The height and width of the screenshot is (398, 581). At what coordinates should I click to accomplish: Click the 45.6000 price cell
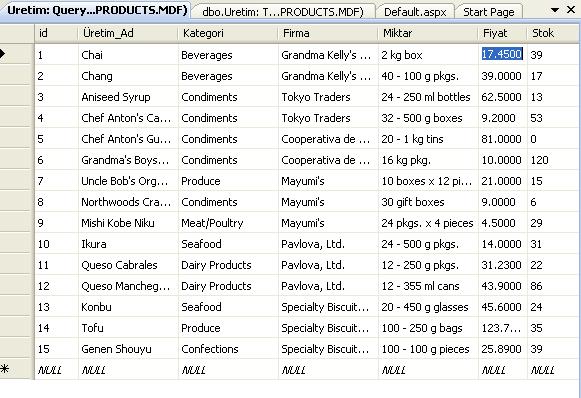click(502, 307)
